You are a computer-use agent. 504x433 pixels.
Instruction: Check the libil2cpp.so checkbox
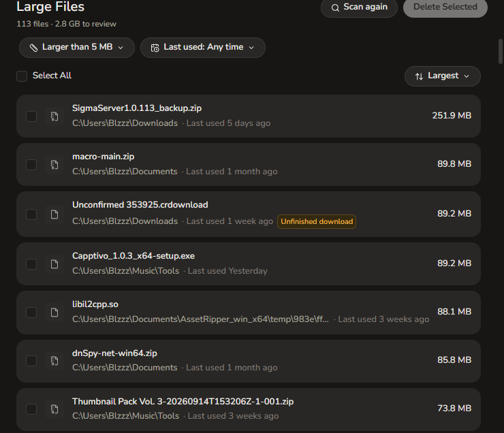click(31, 312)
